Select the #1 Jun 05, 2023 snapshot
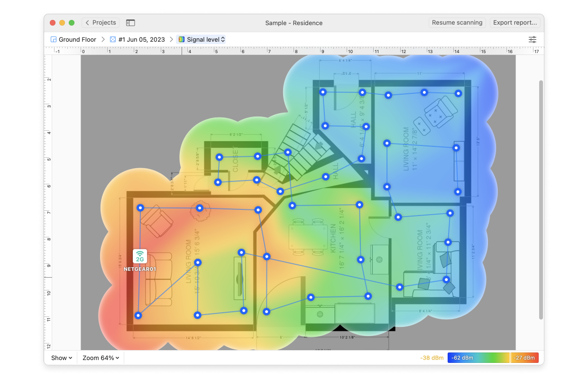 point(141,40)
